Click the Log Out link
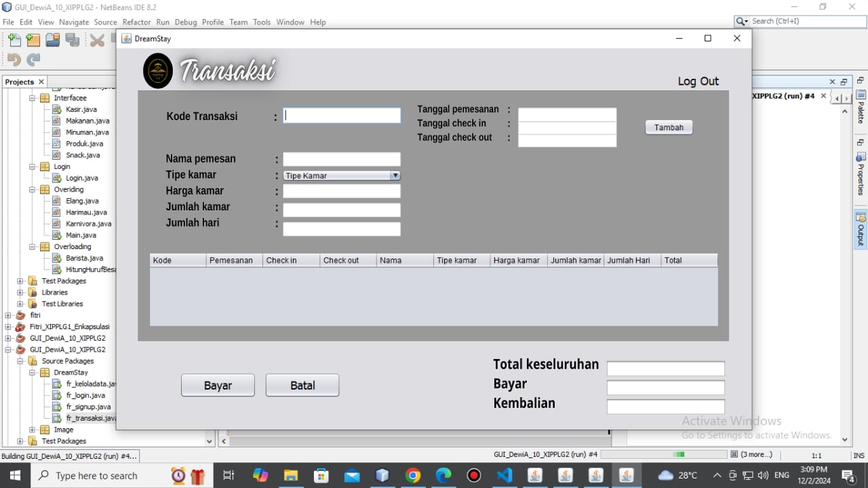Screen dimensions: 868x488 click(x=698, y=81)
